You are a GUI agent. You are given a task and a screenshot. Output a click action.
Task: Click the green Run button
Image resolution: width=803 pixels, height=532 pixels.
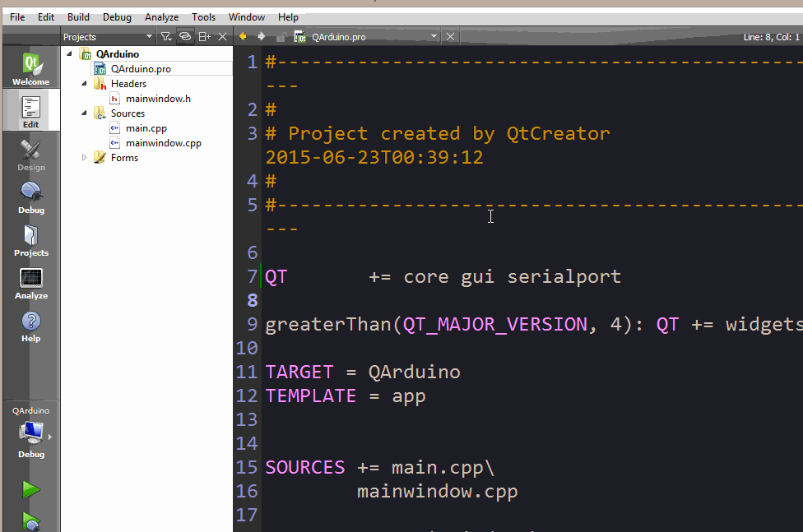(x=30, y=490)
